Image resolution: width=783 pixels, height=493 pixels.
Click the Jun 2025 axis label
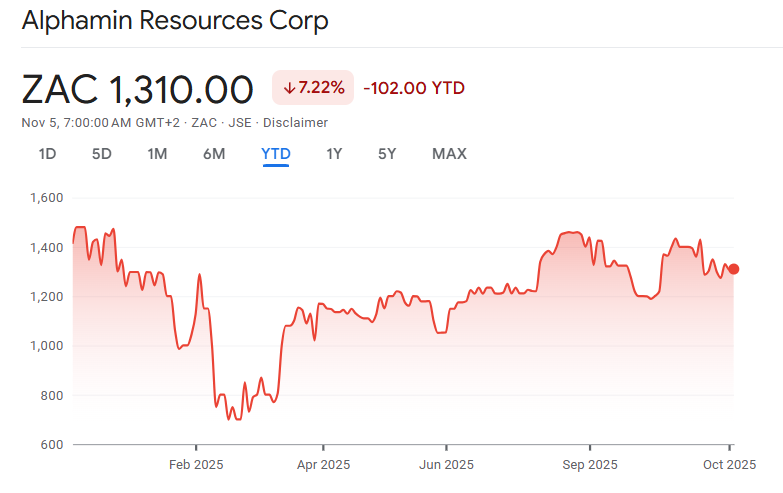pos(446,464)
